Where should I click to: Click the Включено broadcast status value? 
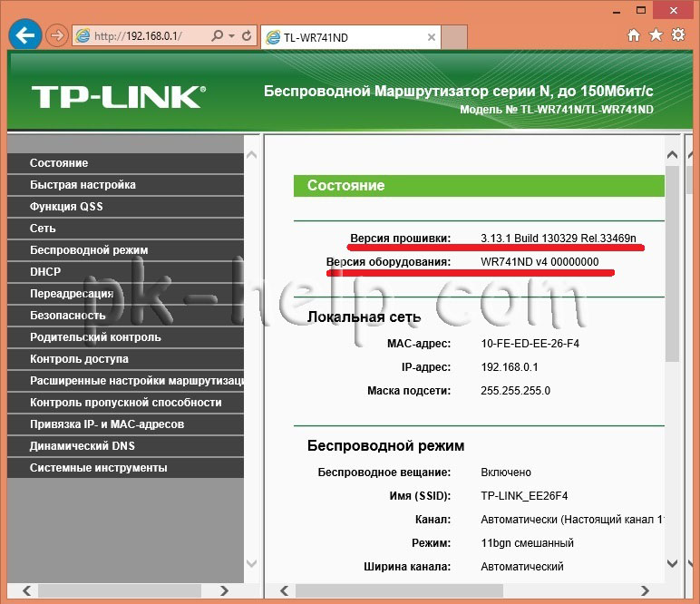tap(506, 472)
